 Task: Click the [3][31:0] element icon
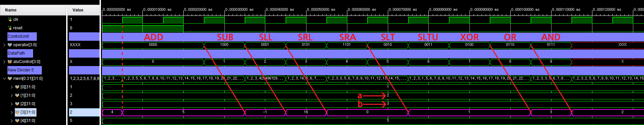pos(17,112)
